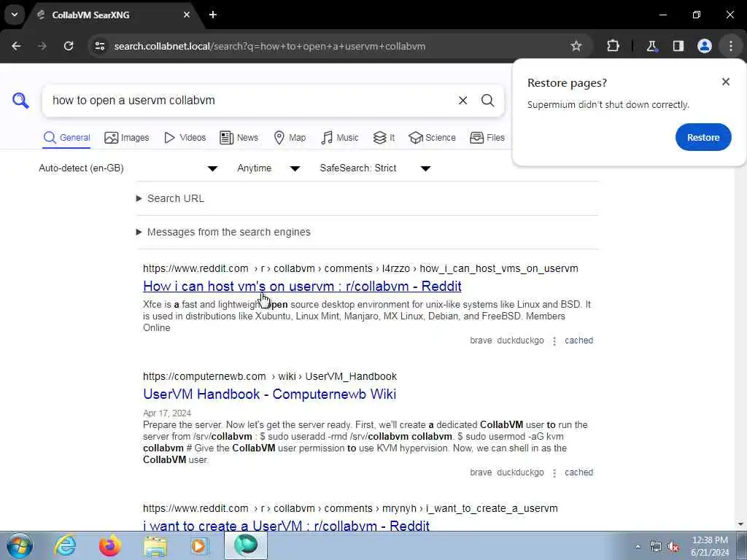This screenshot has height=560, width=747.
Task: Open the Extensions puzzle icon
Action: tap(613, 46)
